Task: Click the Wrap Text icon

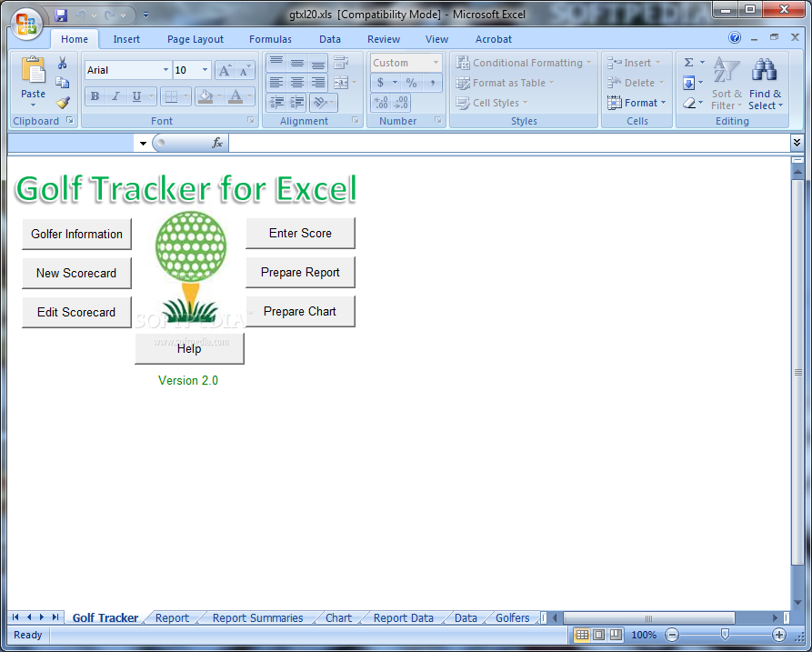Action: pyautogui.click(x=341, y=63)
